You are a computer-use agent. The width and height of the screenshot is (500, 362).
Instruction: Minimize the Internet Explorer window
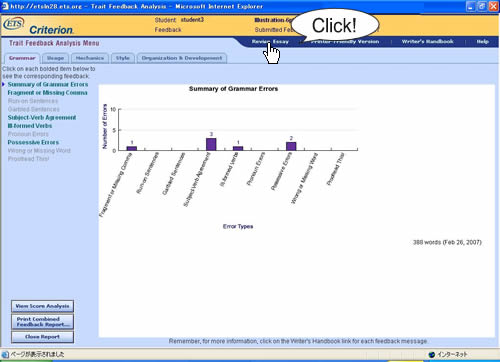pyautogui.click(x=471, y=6)
